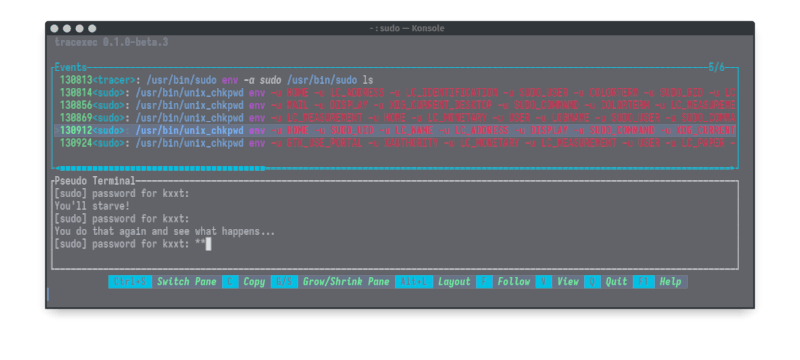Click the Help label

coord(670,281)
